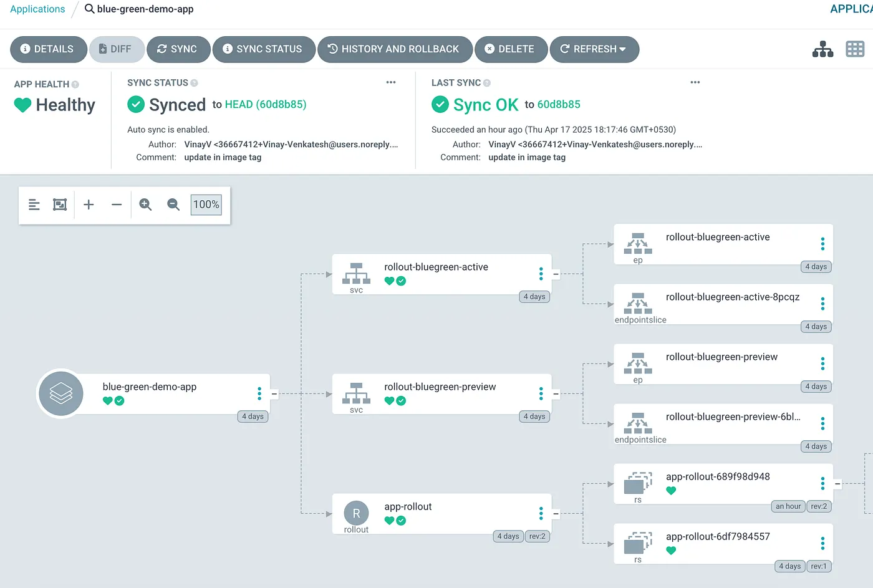Open the REFRESH dropdown button
The image size is (873, 588).
pyautogui.click(x=594, y=49)
